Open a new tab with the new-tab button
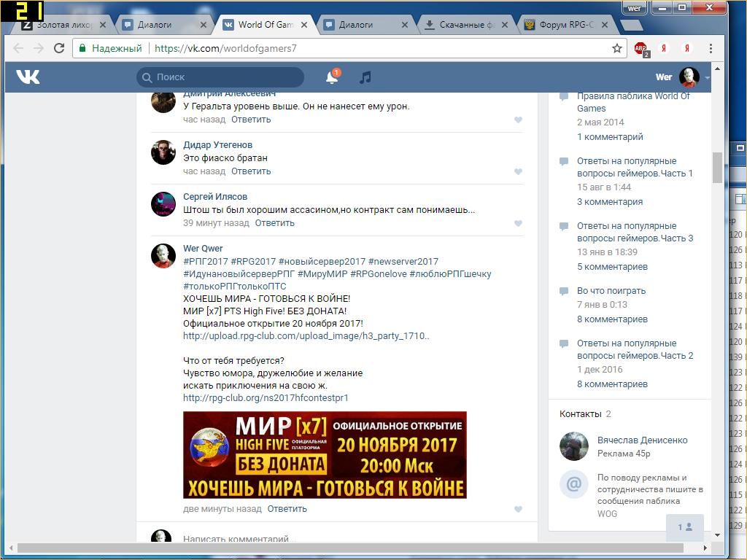Image resolution: width=747 pixels, height=560 pixels. tap(631, 26)
